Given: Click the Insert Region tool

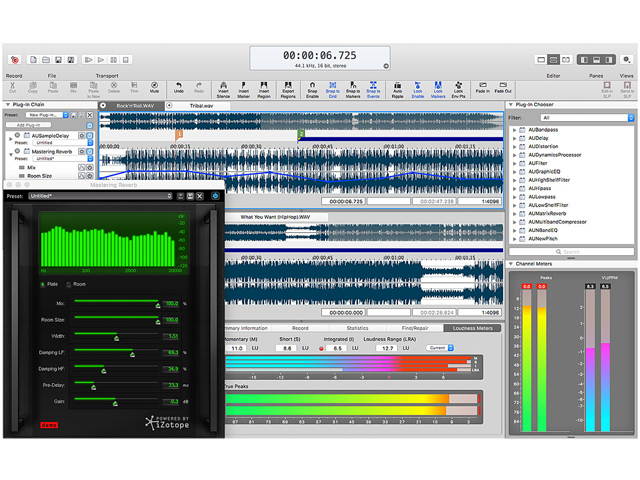Looking at the screenshot, I should pos(264,90).
